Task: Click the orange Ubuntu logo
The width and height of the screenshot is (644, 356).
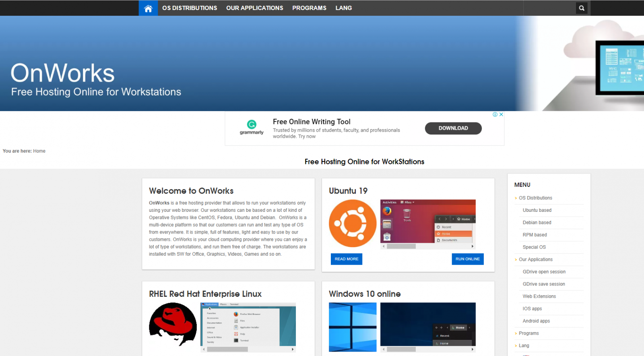Action: [353, 224]
